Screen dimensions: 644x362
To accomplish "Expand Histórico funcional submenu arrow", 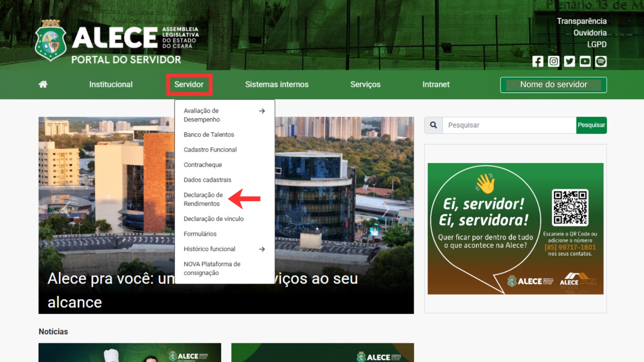I will tap(262, 249).
